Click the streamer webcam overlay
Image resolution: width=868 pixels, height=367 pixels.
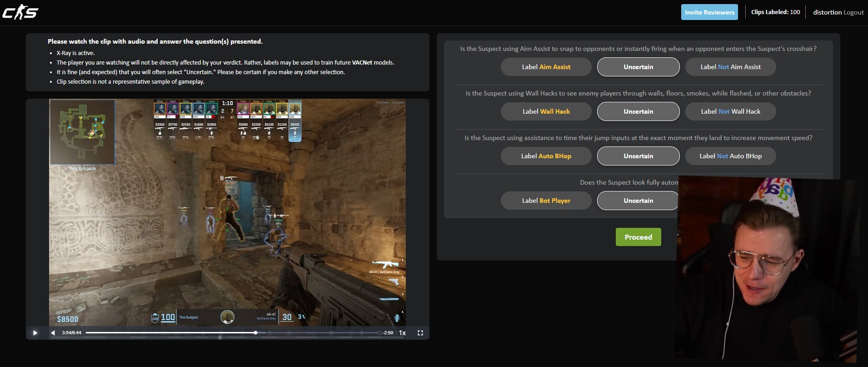(767, 268)
